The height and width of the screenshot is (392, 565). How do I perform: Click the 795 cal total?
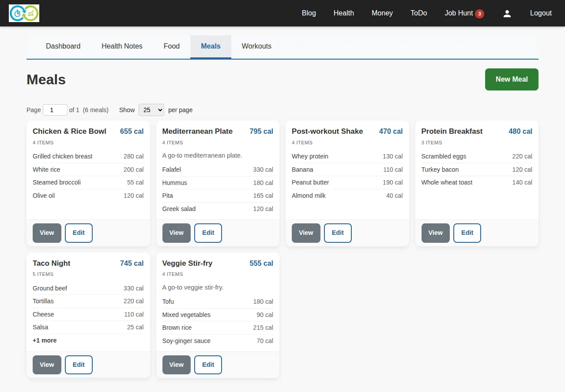click(x=261, y=131)
